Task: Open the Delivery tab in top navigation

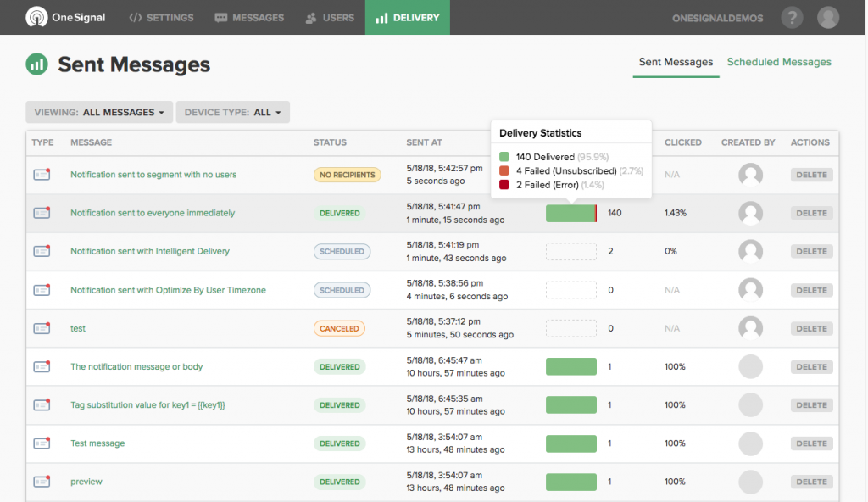Action: (408, 17)
